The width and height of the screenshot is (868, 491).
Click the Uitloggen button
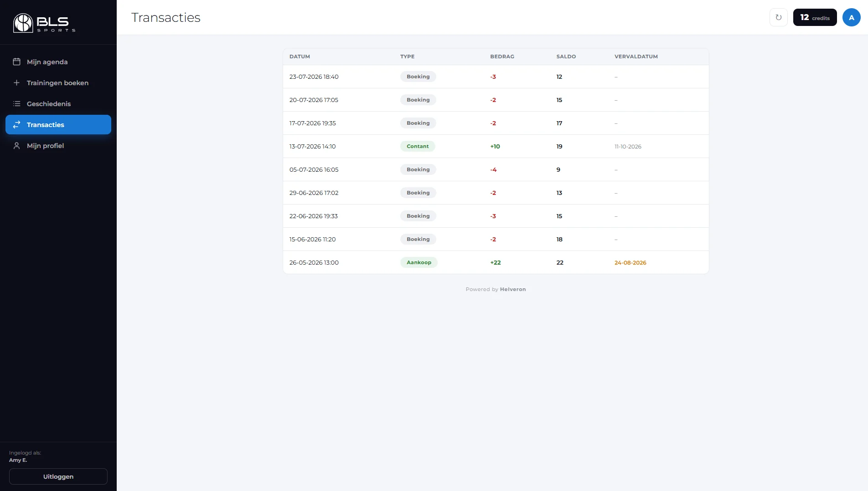[x=58, y=476]
